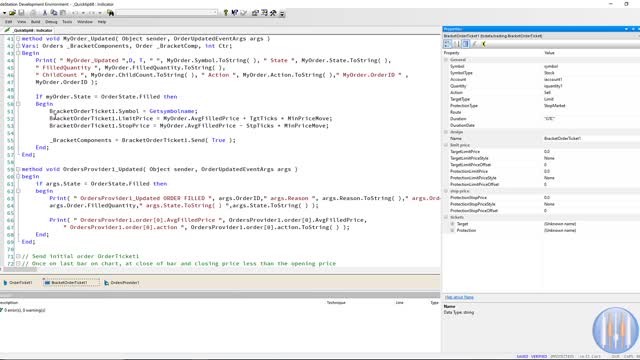Screen dimensions: 640x360
Task: Collapse MyOrder_Updated method at line 41
Action: (x=18, y=38)
